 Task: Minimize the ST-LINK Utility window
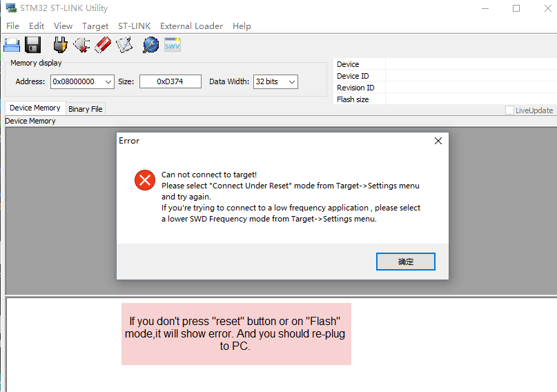[485, 8]
